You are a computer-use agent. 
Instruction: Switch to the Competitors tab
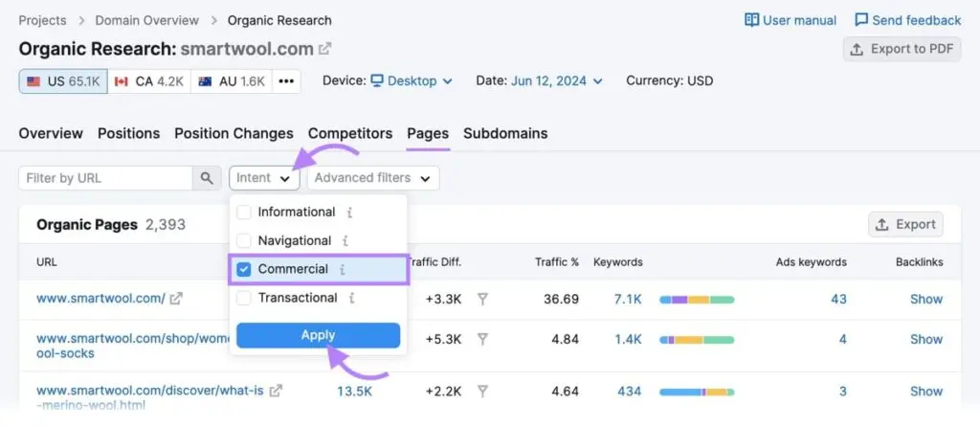[350, 133]
